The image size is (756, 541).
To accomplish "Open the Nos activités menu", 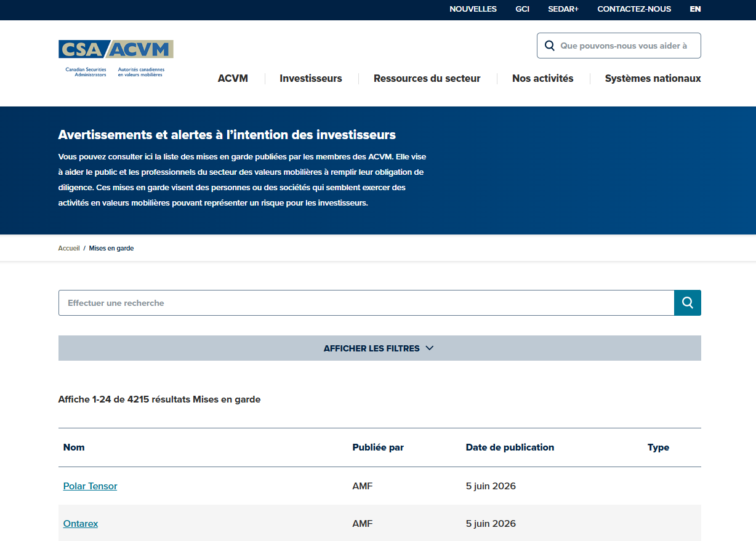I will [x=543, y=79].
